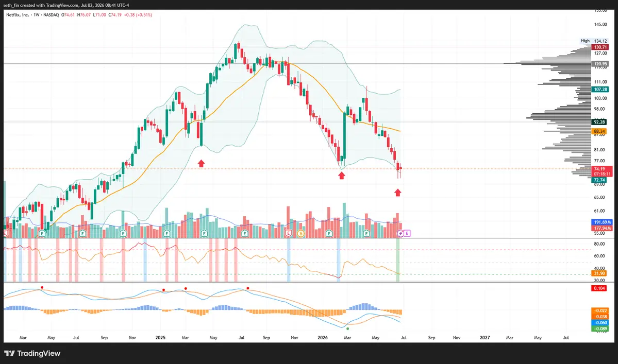This screenshot has width=618, height=364.
Task: Click the NASDAQ exchange label
Action: coord(51,15)
